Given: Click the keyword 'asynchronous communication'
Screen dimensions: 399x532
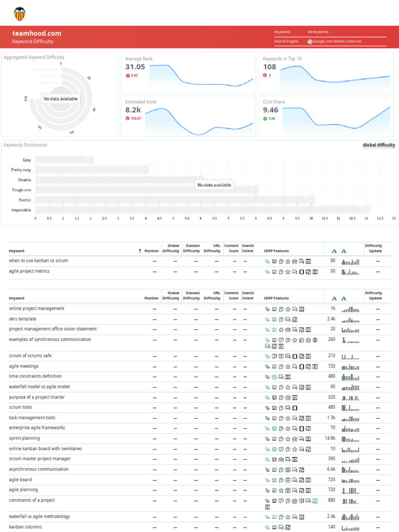Looking at the screenshot, I should point(38,469).
